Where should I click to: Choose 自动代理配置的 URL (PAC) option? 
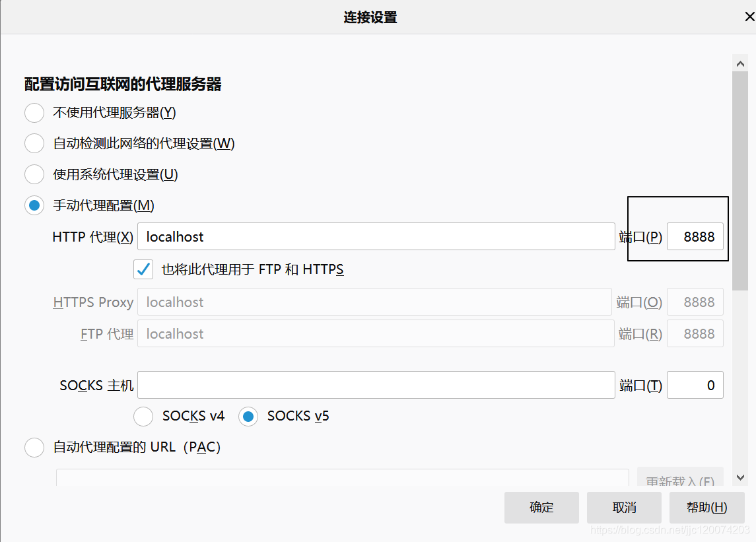34,447
